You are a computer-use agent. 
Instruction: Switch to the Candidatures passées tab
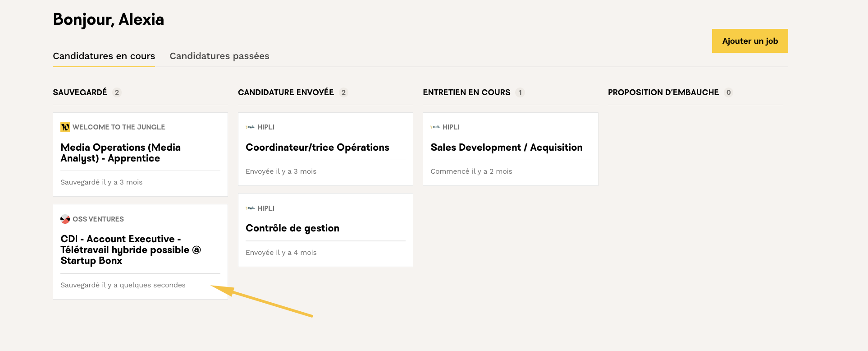[x=219, y=56]
